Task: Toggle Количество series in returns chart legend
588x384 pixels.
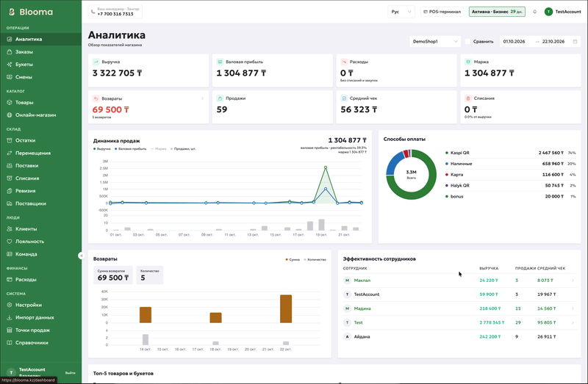Action: pyautogui.click(x=315, y=260)
